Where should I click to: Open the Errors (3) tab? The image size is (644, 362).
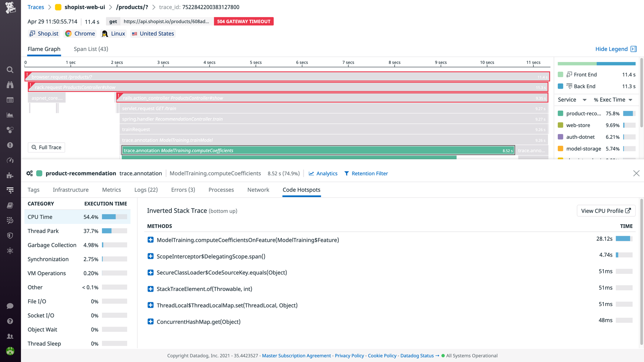[x=183, y=190]
